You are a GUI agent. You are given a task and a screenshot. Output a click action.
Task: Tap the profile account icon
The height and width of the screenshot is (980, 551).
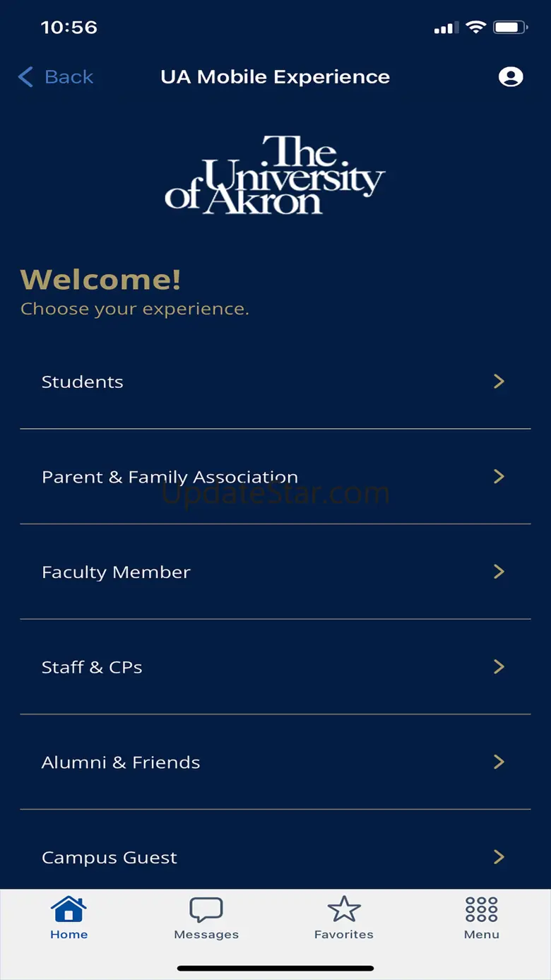click(510, 76)
